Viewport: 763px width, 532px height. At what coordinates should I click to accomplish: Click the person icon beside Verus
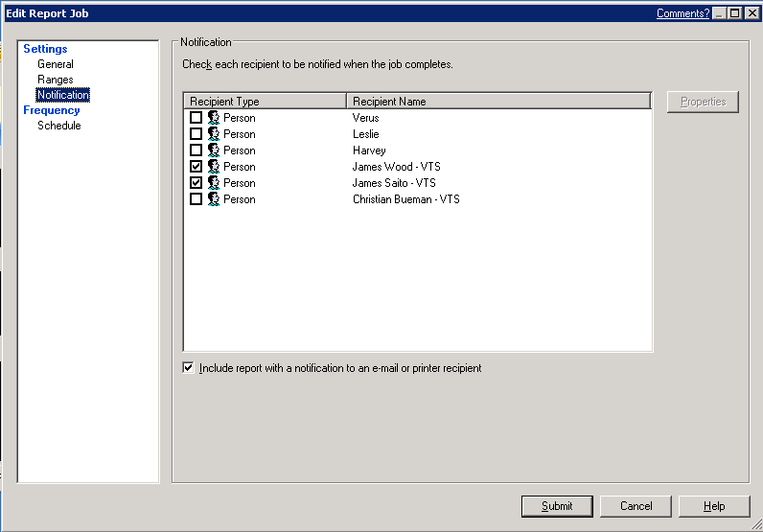click(214, 118)
